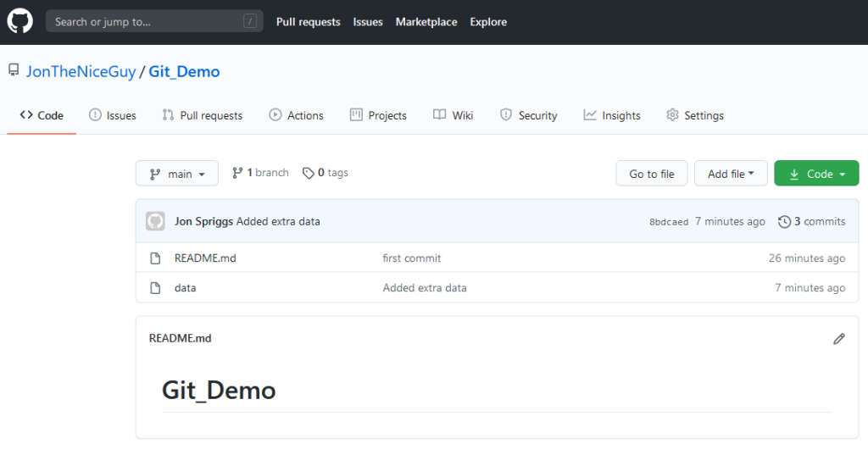Click the 26 minutes ago timestamp
The height and width of the screenshot is (455, 868).
point(807,258)
